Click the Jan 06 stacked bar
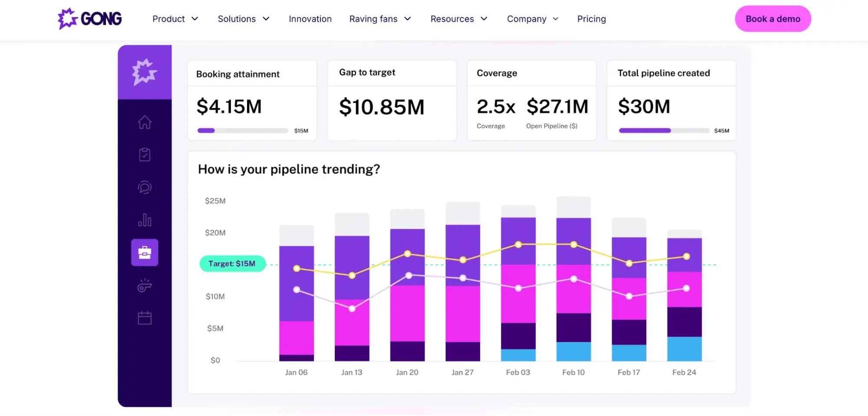The height and width of the screenshot is (416, 868). pos(297,293)
